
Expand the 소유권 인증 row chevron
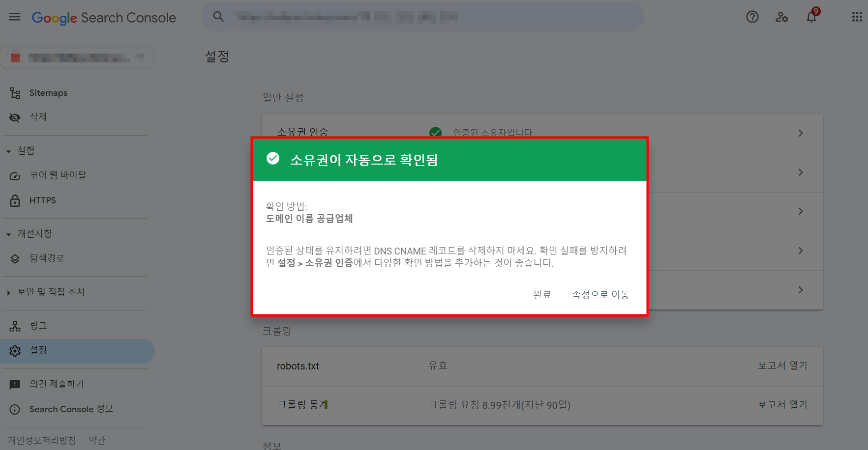[801, 133]
